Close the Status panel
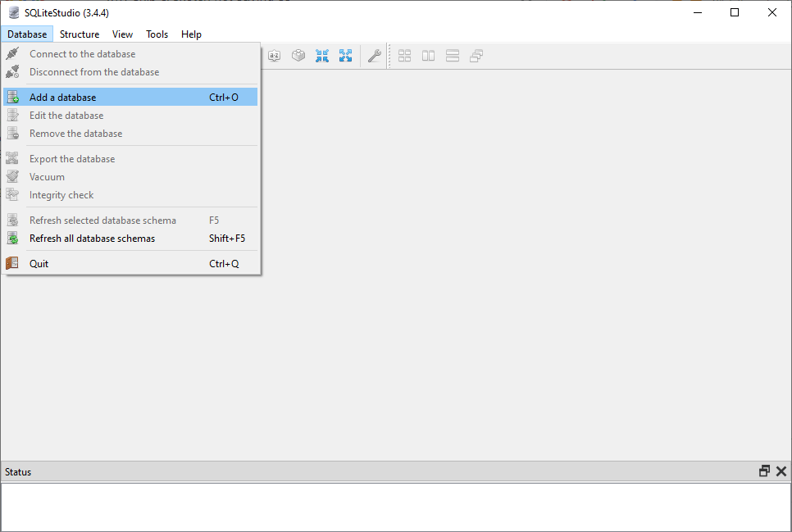 point(781,471)
